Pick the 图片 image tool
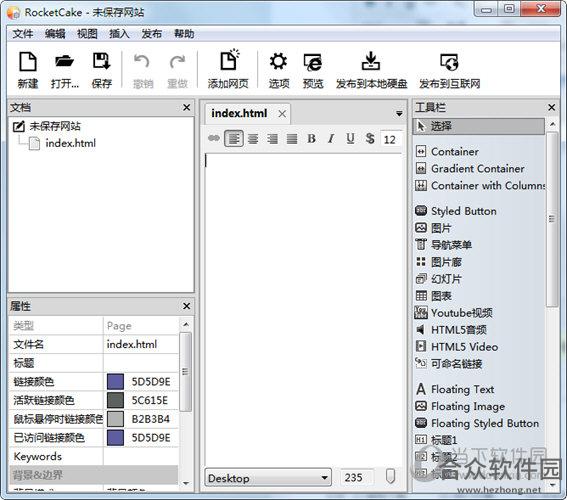This screenshot has height=500, width=567. [433, 228]
